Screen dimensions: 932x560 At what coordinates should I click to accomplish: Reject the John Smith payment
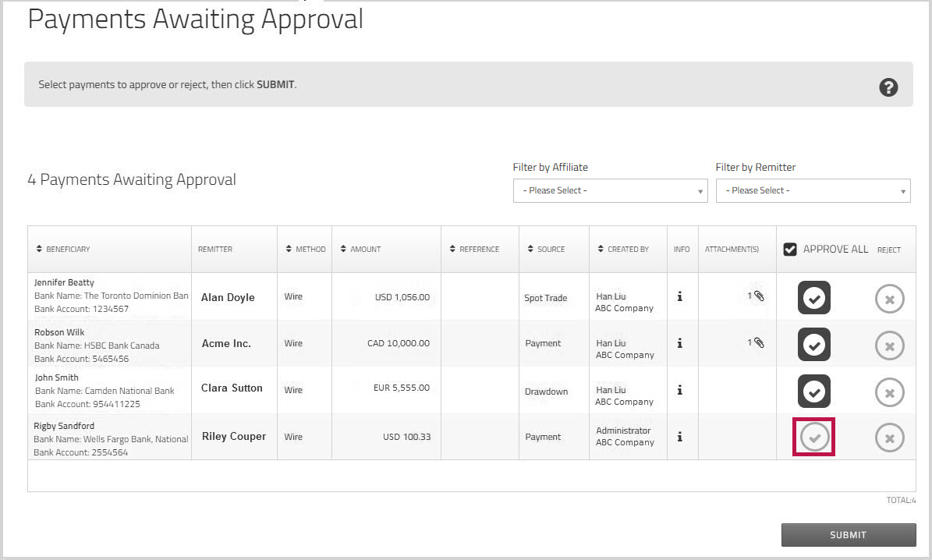click(x=889, y=392)
